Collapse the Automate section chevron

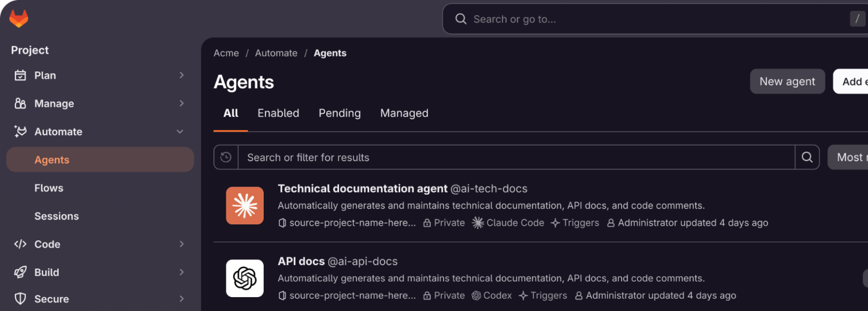click(180, 132)
